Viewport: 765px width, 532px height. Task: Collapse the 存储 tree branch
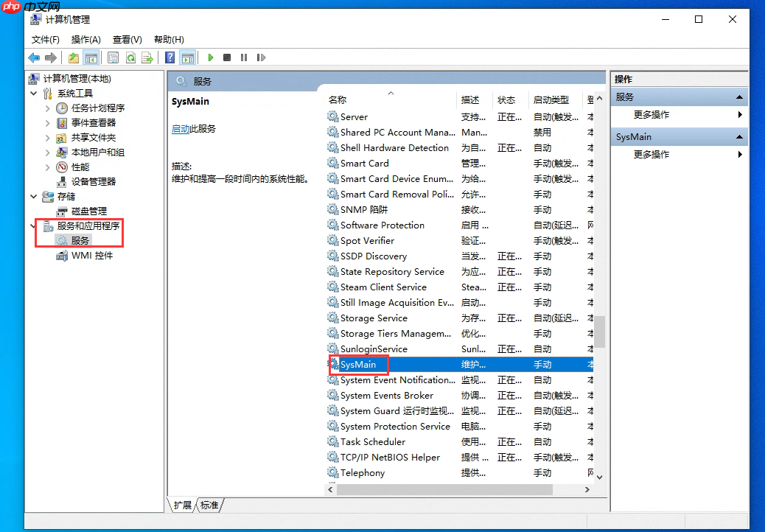[32, 196]
